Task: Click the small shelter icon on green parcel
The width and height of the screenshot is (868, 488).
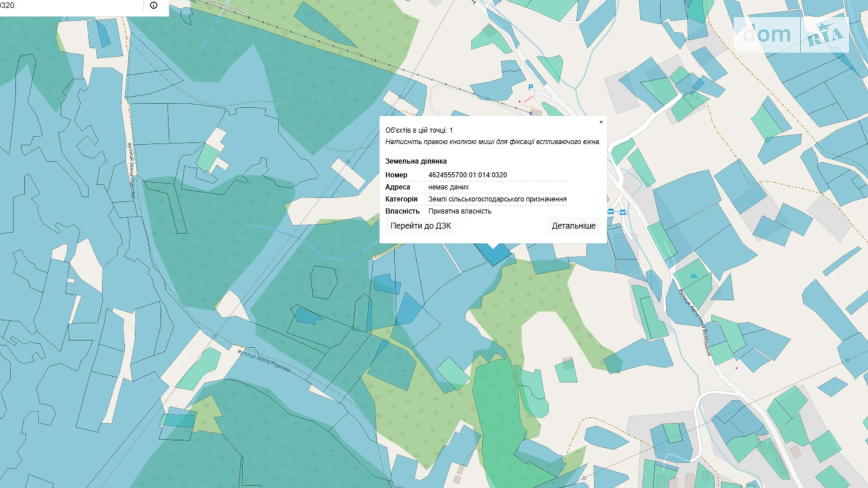Action: (693, 276)
